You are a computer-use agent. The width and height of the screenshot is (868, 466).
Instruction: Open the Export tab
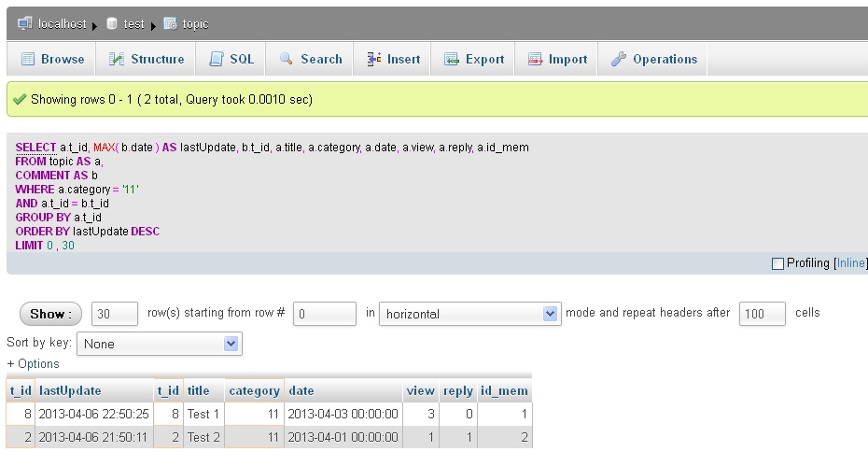coord(474,59)
